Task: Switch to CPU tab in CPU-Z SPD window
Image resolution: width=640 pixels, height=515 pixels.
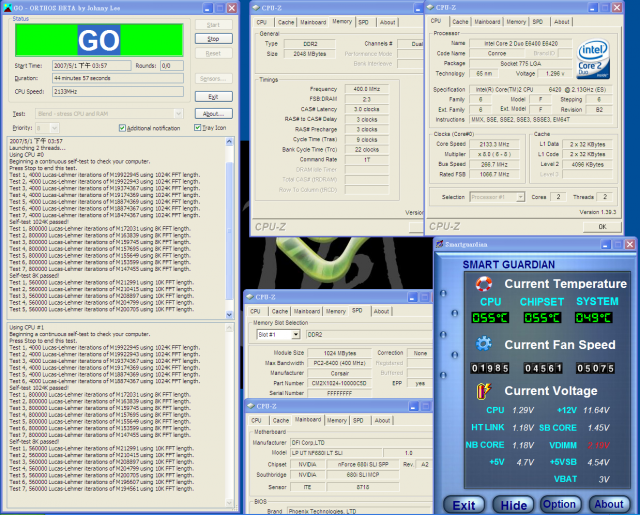Action: click(x=256, y=311)
